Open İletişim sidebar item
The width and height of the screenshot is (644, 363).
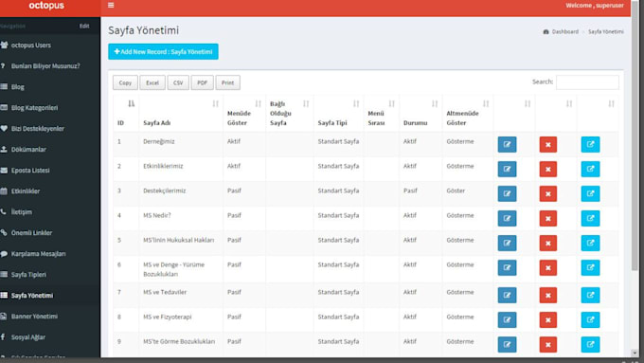click(x=50, y=212)
